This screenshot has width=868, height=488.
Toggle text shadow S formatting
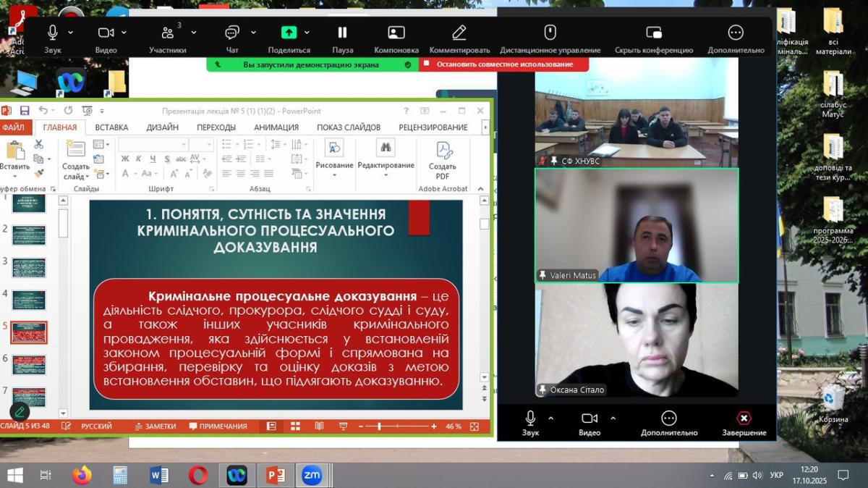(168, 159)
